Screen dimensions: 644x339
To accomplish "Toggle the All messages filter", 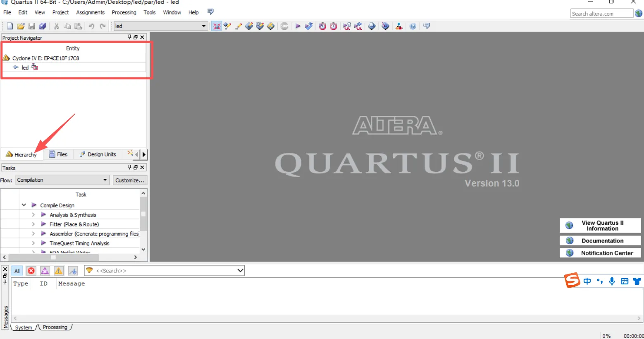I will (x=17, y=271).
